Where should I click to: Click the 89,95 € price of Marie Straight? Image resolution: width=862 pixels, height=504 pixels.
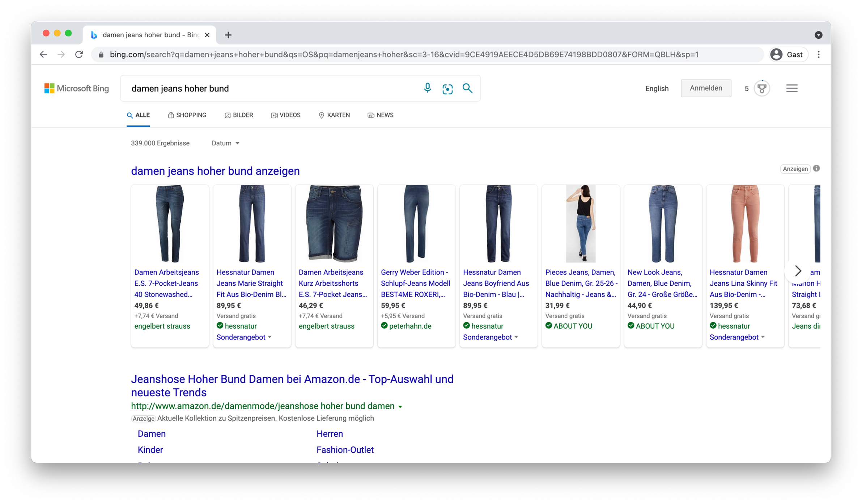pyautogui.click(x=229, y=306)
